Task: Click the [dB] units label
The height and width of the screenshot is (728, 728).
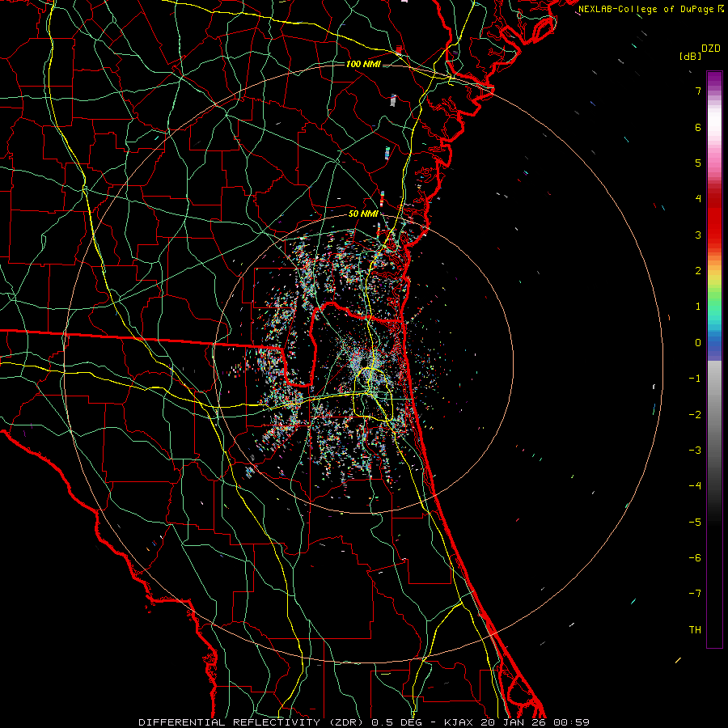Action: (690, 57)
